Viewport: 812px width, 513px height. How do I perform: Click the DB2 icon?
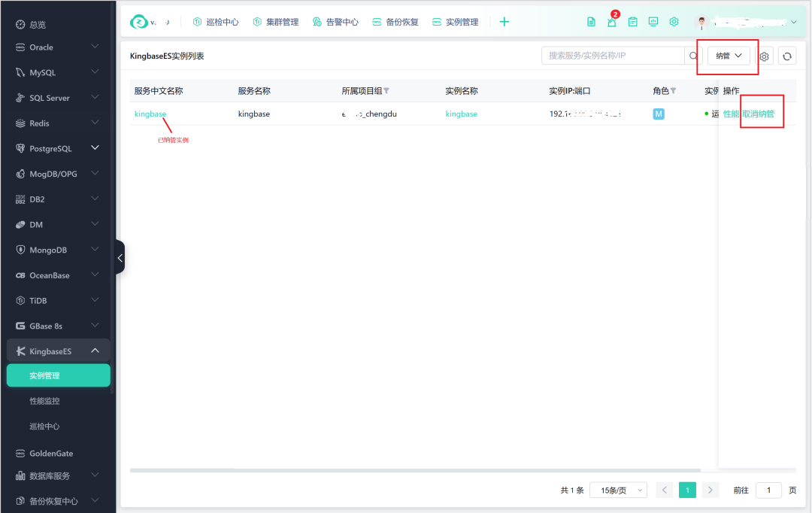pos(20,199)
